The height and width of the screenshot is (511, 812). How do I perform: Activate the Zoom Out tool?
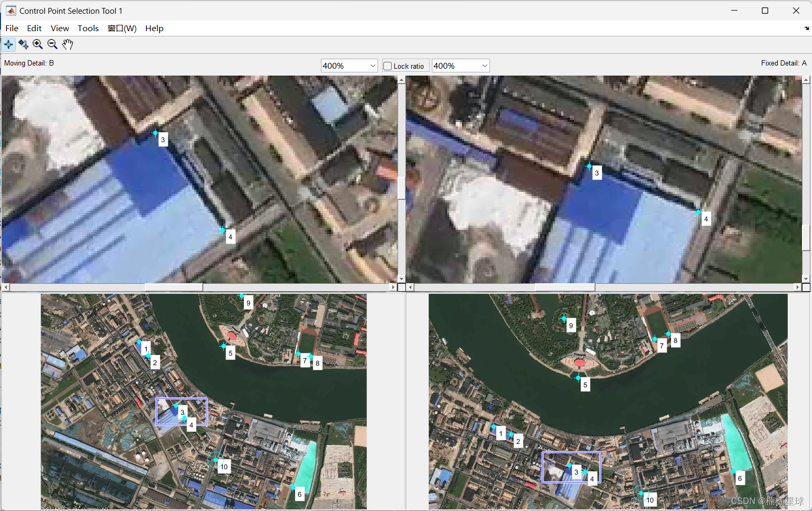pyautogui.click(x=52, y=44)
